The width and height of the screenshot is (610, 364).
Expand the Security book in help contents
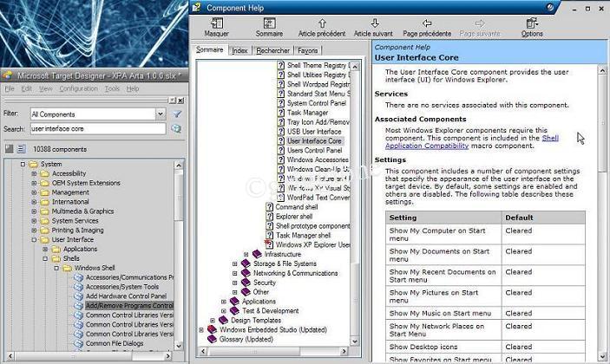point(234,283)
